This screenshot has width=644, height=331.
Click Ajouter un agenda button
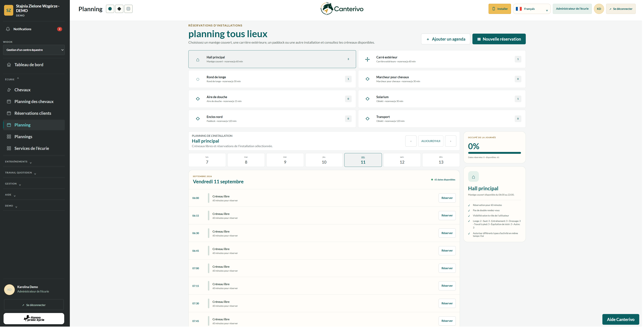(446, 39)
